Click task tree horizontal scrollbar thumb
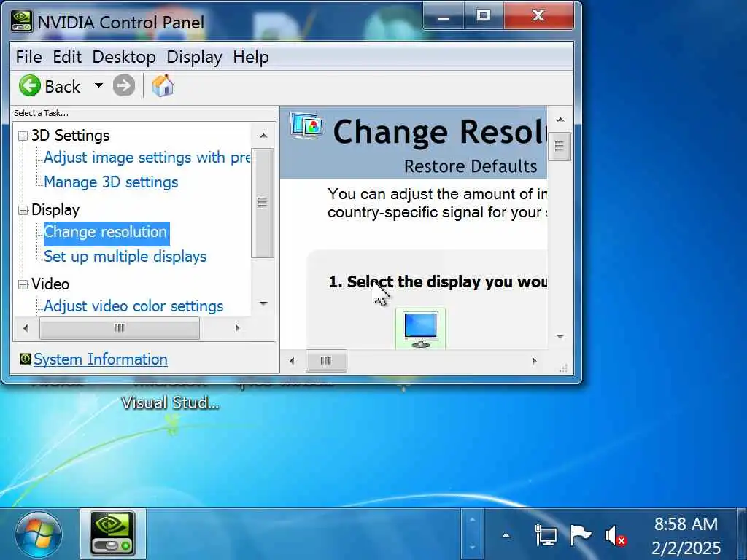Image resolution: width=747 pixels, height=560 pixels. tap(120, 328)
